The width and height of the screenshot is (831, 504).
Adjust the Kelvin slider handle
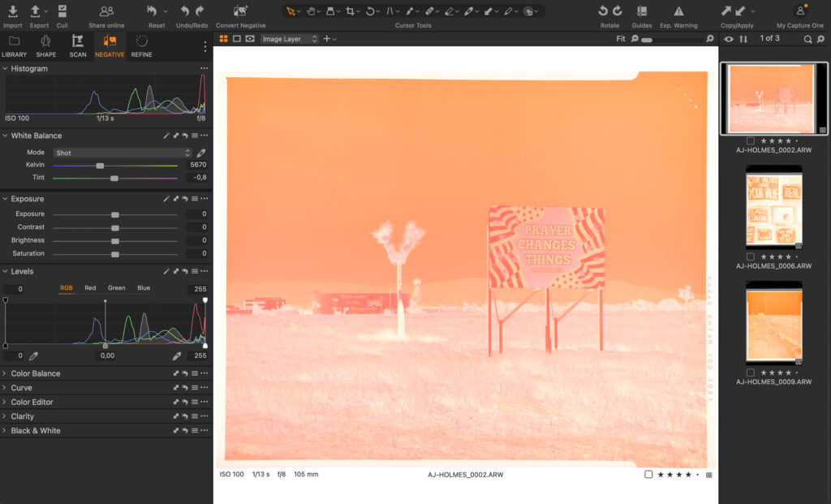(x=100, y=166)
